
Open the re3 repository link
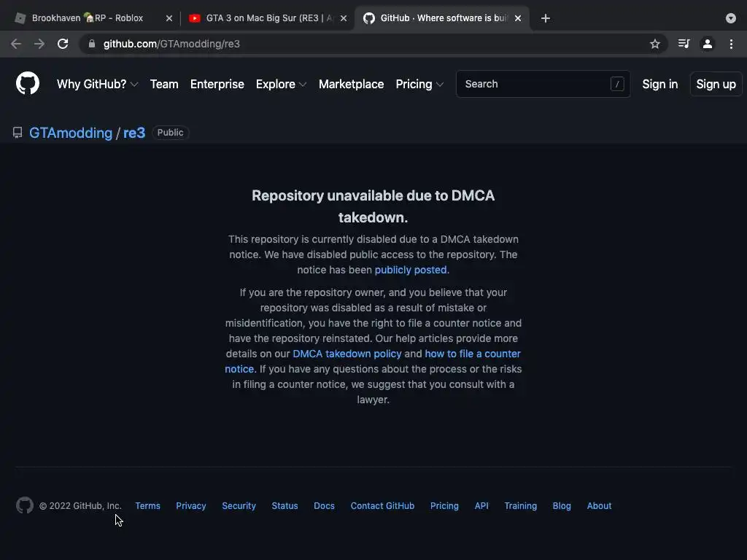134,133
